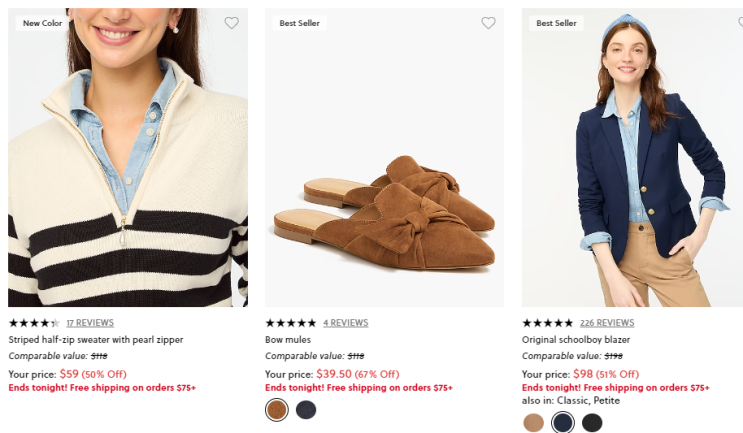The height and width of the screenshot is (433, 743).
Task: Choose navy color swatch for Bow mules
Action: (x=306, y=409)
